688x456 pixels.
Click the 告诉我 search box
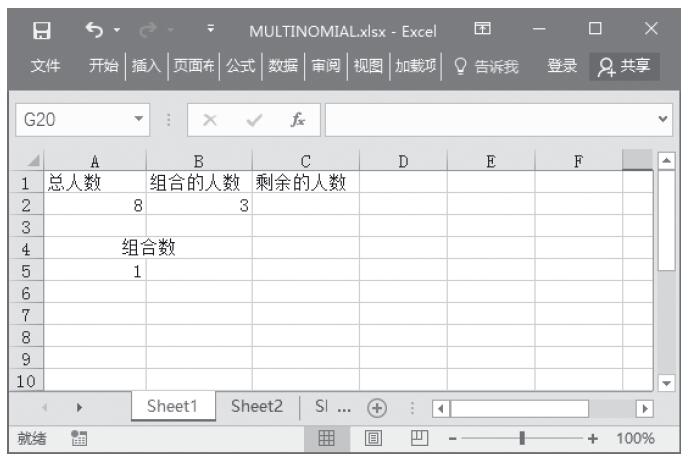pyautogui.click(x=486, y=66)
